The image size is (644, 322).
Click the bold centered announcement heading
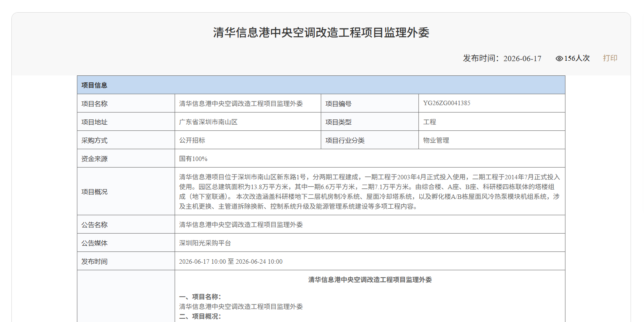pyautogui.click(x=370, y=280)
